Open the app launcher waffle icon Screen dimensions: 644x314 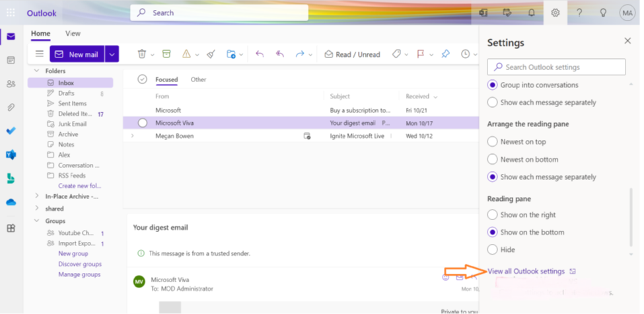(x=11, y=13)
